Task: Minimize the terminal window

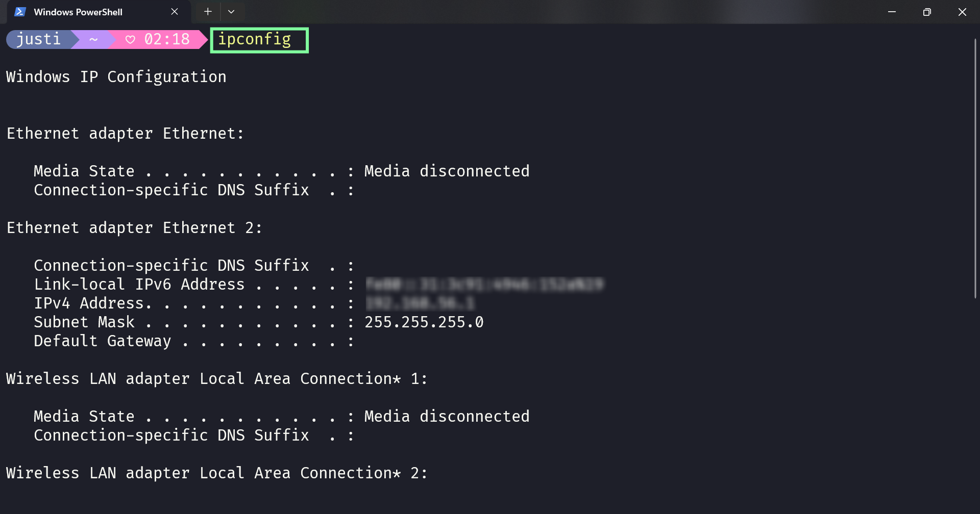Action: pyautogui.click(x=891, y=12)
